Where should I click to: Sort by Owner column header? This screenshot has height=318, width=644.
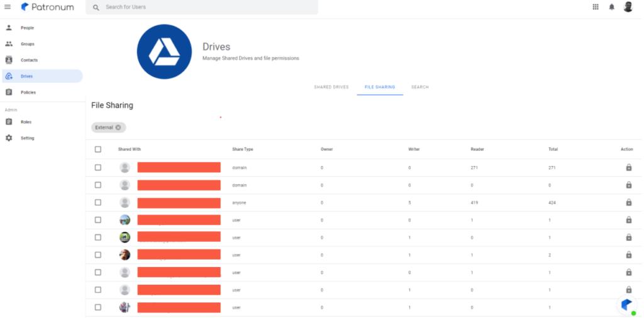point(326,150)
